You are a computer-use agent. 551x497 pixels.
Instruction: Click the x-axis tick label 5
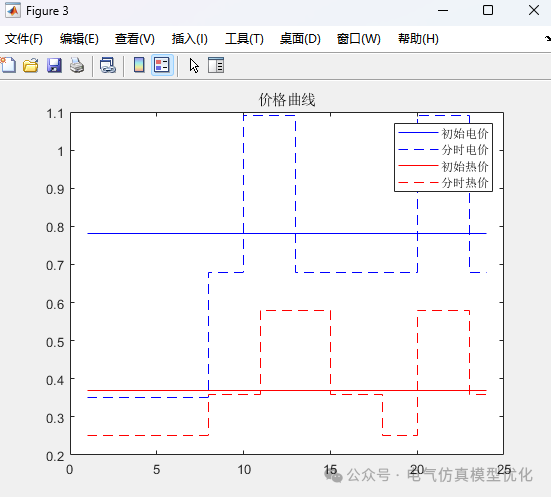pyautogui.click(x=156, y=470)
